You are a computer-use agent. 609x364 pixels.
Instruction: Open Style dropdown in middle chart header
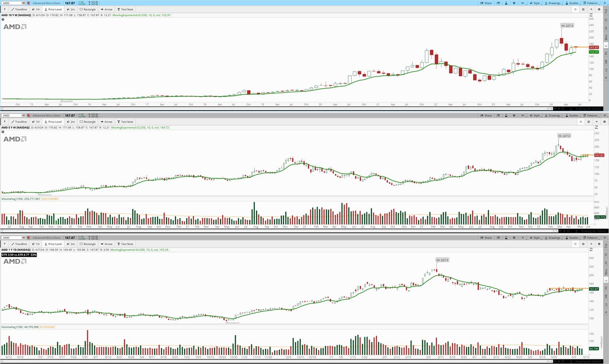535,115
